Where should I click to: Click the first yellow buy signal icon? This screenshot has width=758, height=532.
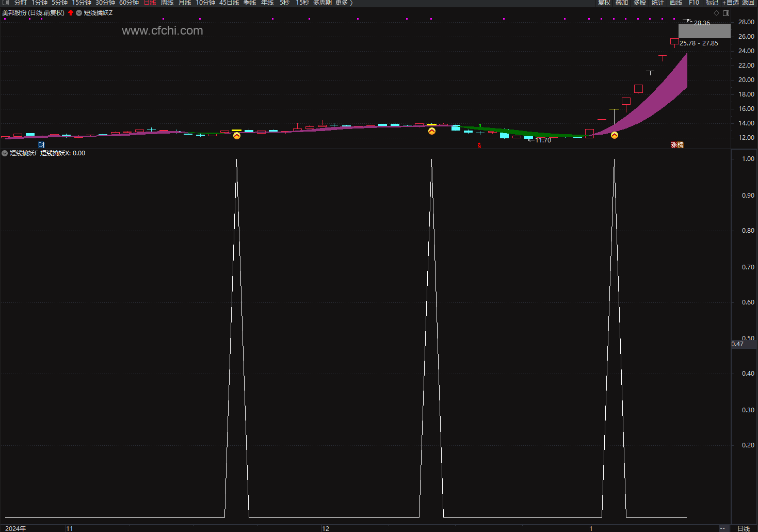point(237,136)
